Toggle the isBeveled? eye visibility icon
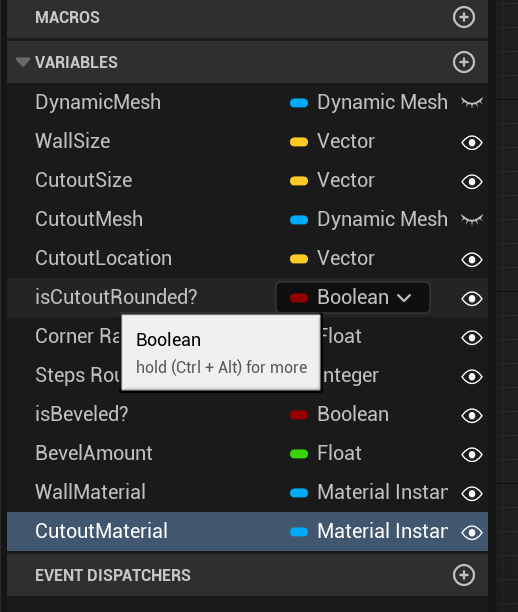Viewport: 518px width, 612px height. (472, 416)
